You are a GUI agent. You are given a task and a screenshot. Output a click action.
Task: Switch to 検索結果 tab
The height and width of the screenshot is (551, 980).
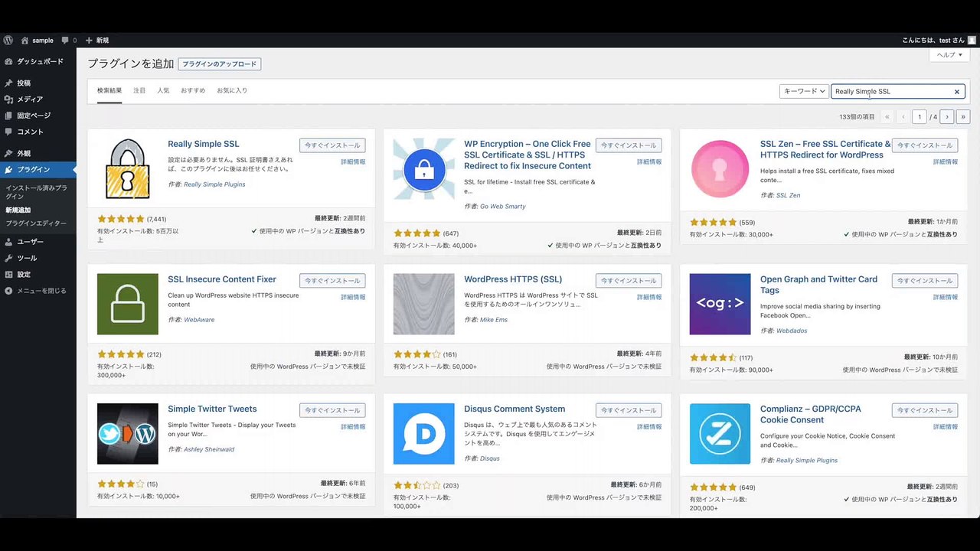pos(109,90)
